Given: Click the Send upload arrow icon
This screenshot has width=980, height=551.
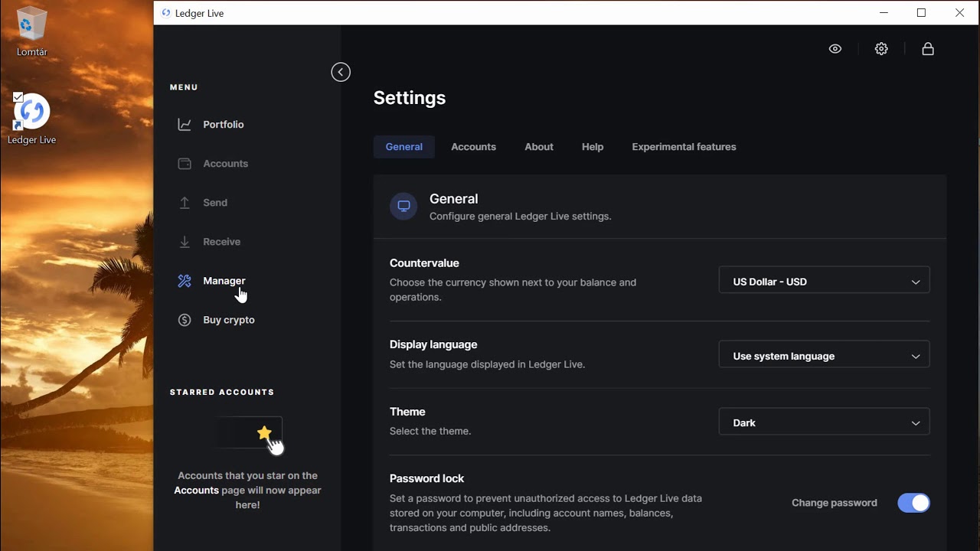Looking at the screenshot, I should pos(185,203).
